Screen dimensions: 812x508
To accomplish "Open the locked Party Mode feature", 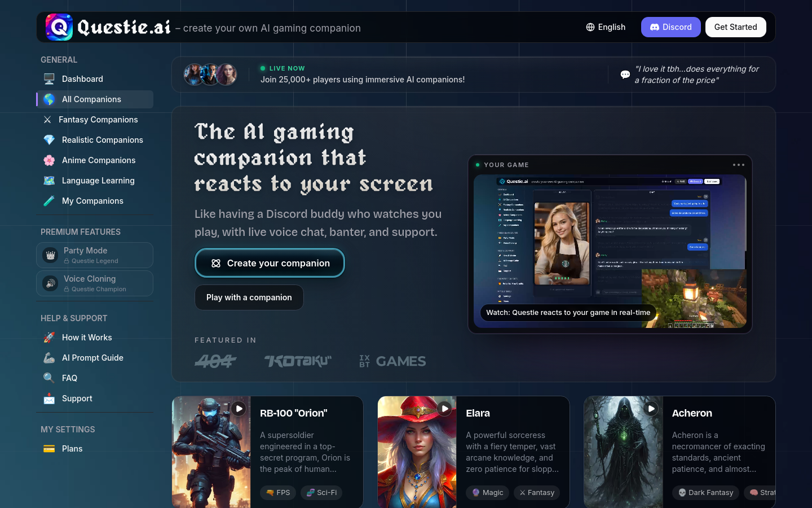I will click(95, 255).
